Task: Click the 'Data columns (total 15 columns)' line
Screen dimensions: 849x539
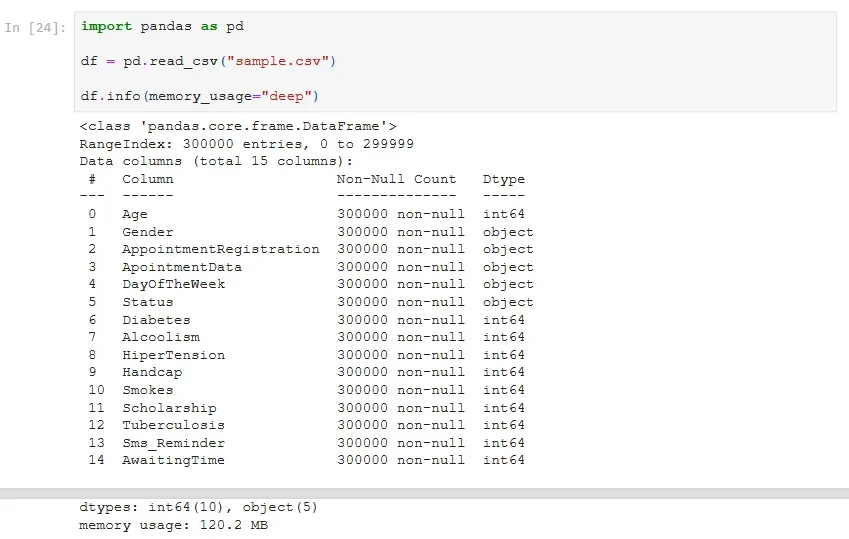Action: click(x=216, y=161)
